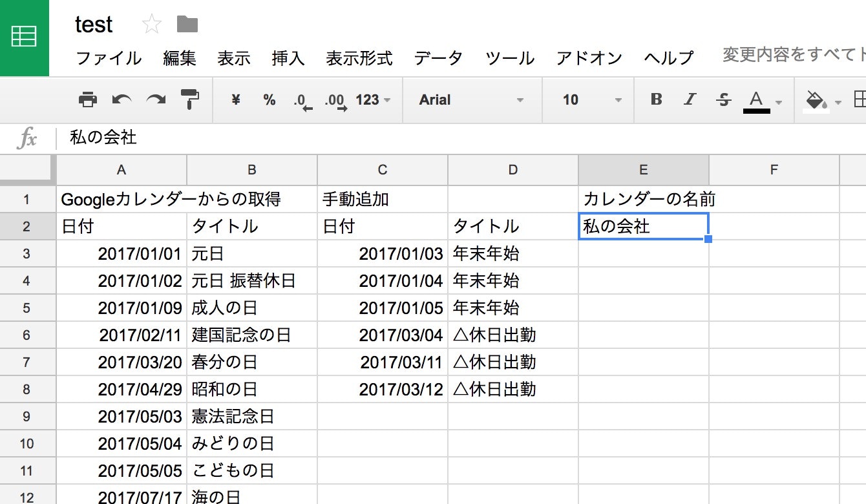
Task: Open the 編集 menu
Action: click(180, 58)
